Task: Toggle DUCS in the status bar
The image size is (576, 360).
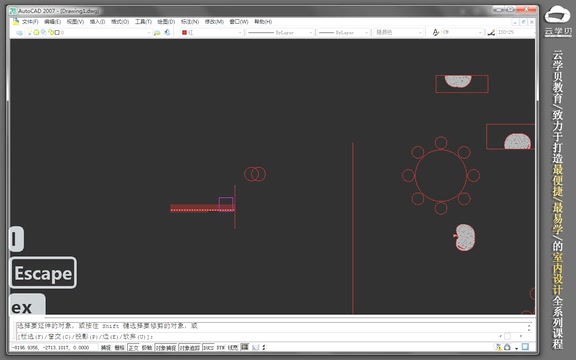Action: [x=208, y=348]
